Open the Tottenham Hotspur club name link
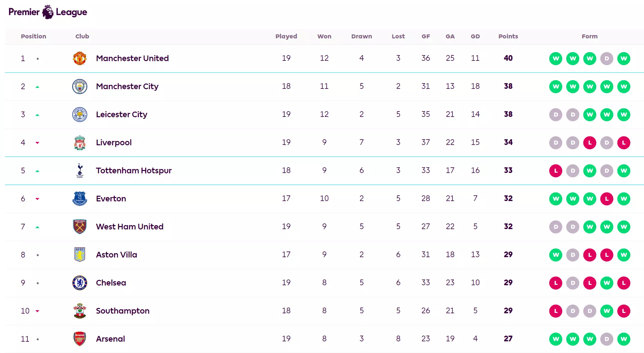 pos(133,171)
